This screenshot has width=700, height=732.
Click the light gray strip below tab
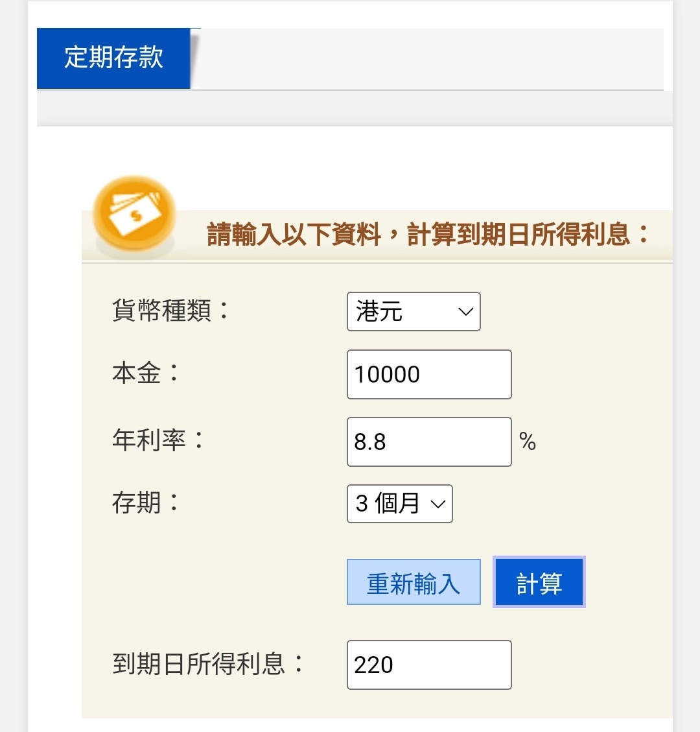pos(355,108)
